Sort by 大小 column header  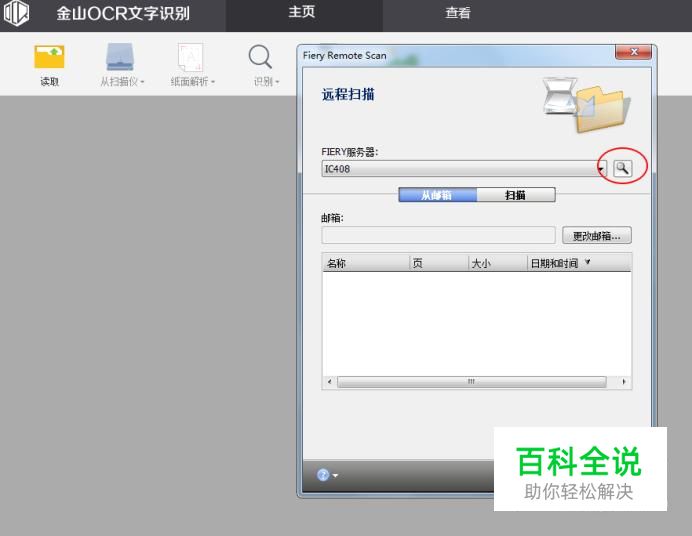pos(498,263)
